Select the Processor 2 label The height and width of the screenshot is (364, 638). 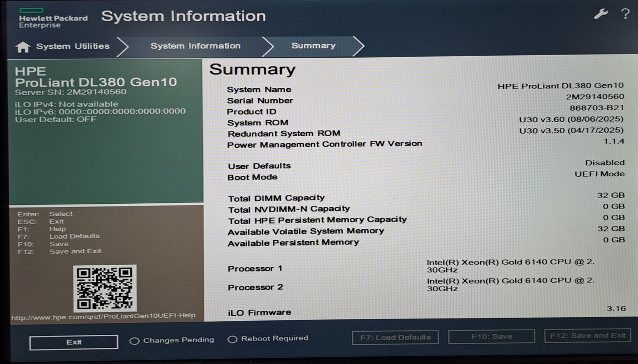256,288
